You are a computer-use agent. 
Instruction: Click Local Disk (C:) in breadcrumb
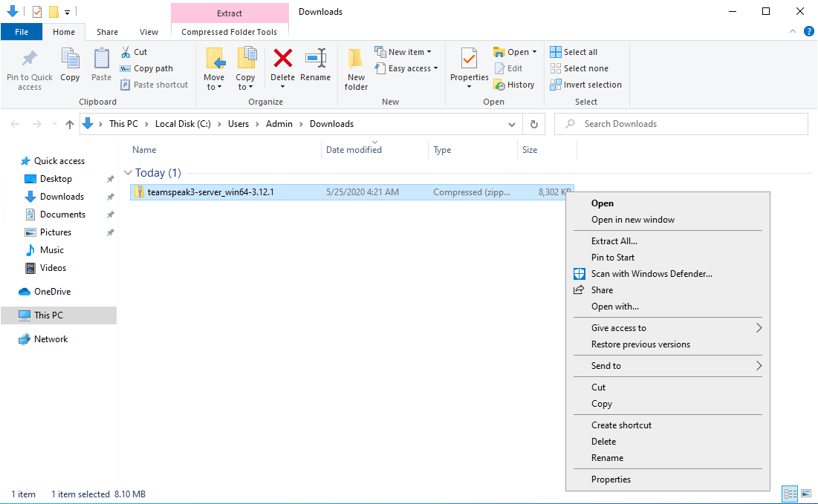(x=183, y=124)
